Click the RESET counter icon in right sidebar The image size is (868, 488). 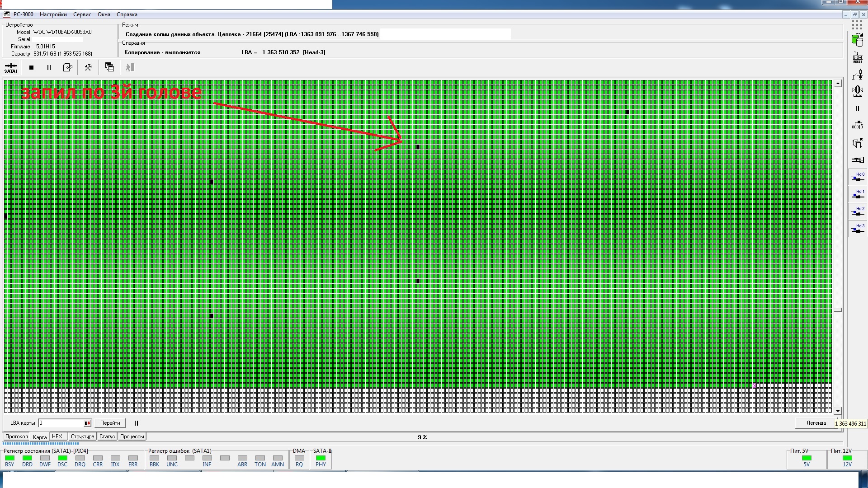857,57
